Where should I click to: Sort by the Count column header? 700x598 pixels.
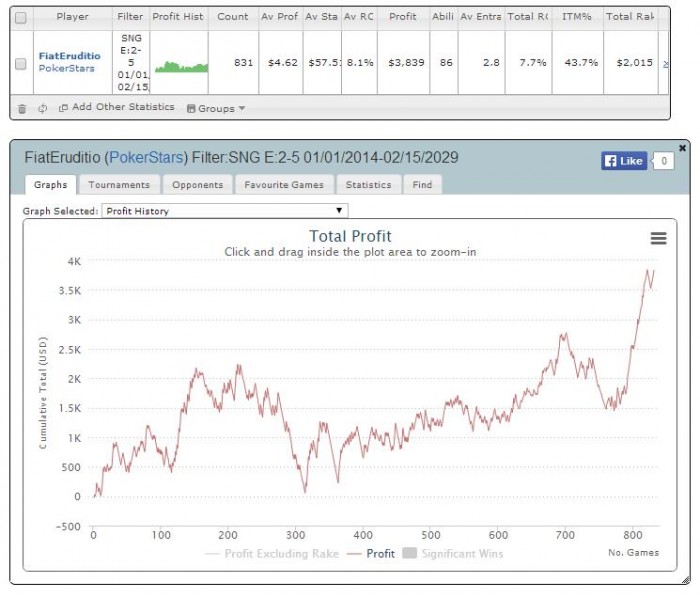pos(233,17)
